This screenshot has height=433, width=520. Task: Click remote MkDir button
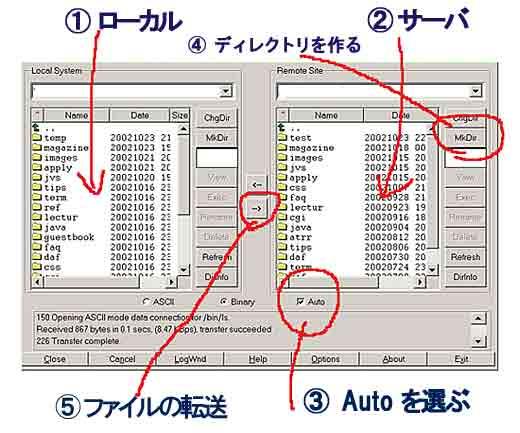(465, 138)
